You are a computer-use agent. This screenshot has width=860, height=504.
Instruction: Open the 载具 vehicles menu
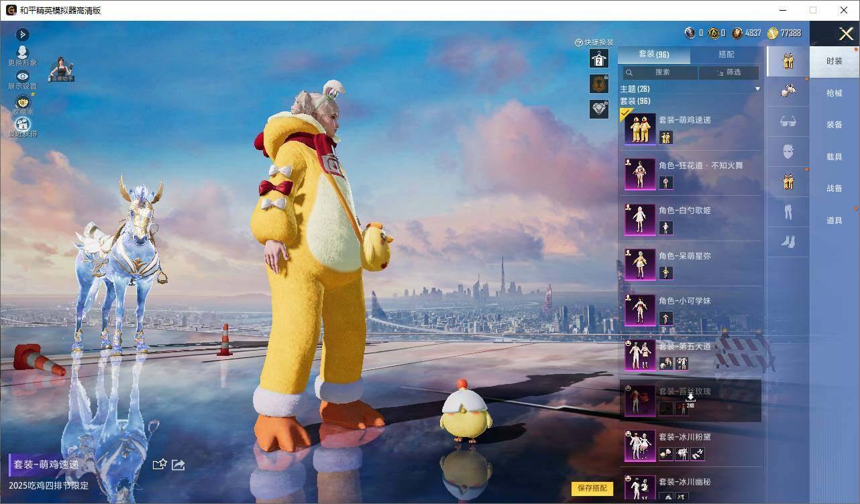coord(835,157)
